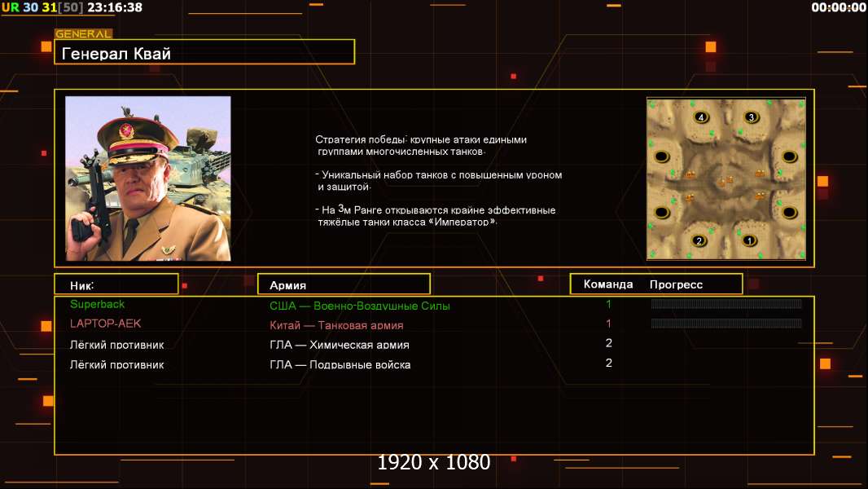Click the "Команда" column header
This screenshot has height=489, width=868.
[607, 284]
